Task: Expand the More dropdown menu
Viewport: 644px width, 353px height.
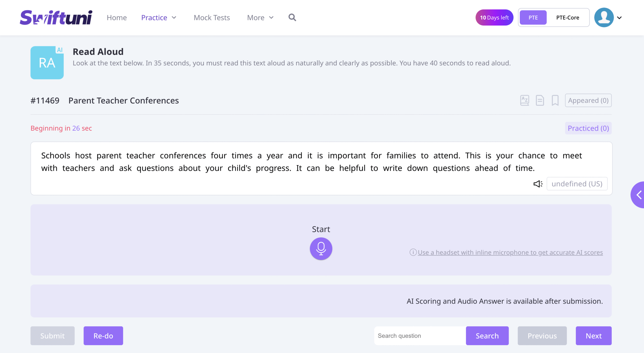Action: point(260,18)
